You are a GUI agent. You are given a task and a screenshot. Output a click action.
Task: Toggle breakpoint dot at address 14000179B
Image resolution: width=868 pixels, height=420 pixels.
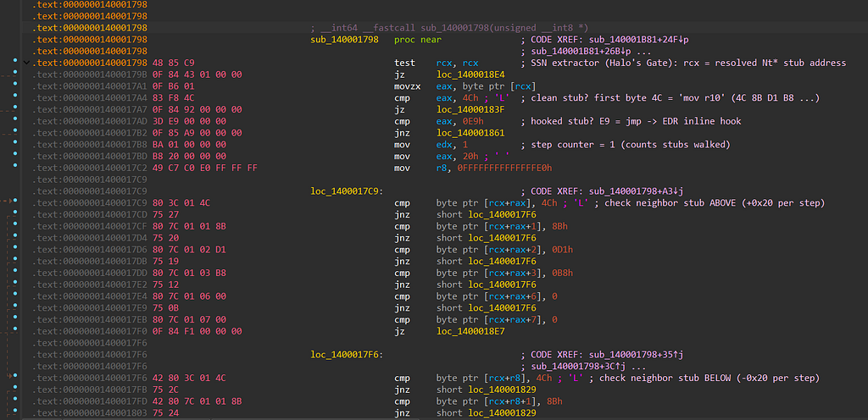point(15,71)
